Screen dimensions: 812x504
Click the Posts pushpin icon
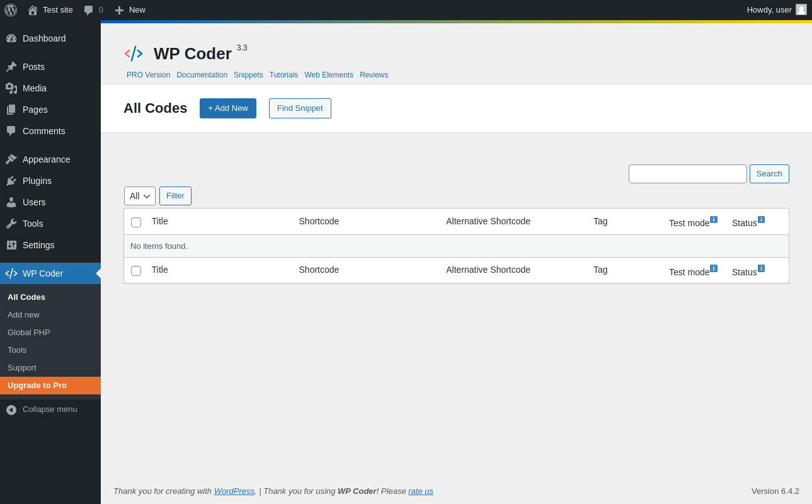11,67
